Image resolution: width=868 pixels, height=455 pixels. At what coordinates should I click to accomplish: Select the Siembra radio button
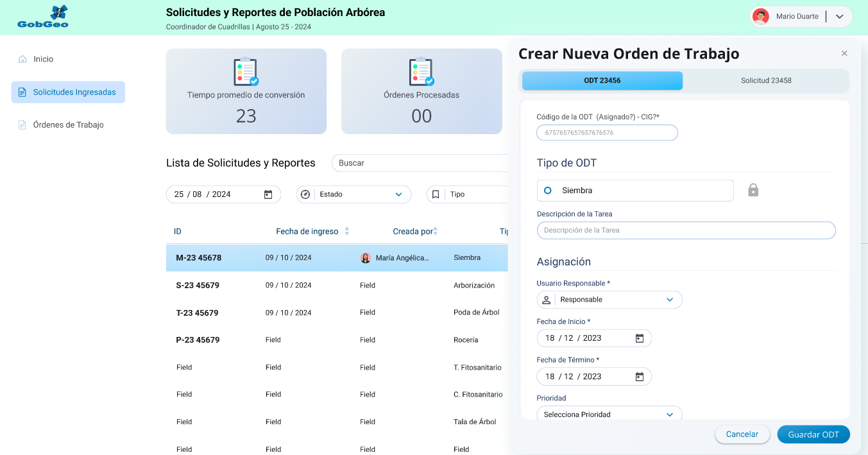[x=548, y=191]
